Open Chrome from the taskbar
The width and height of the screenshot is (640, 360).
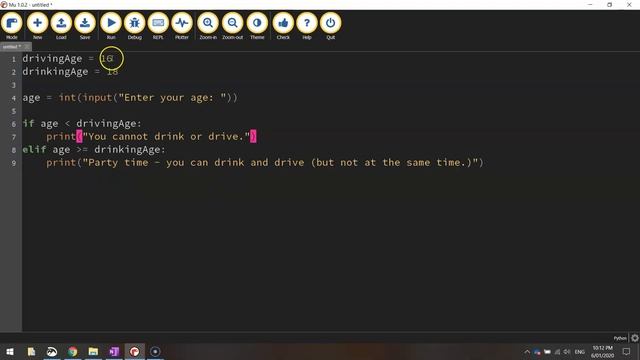click(x=73, y=351)
